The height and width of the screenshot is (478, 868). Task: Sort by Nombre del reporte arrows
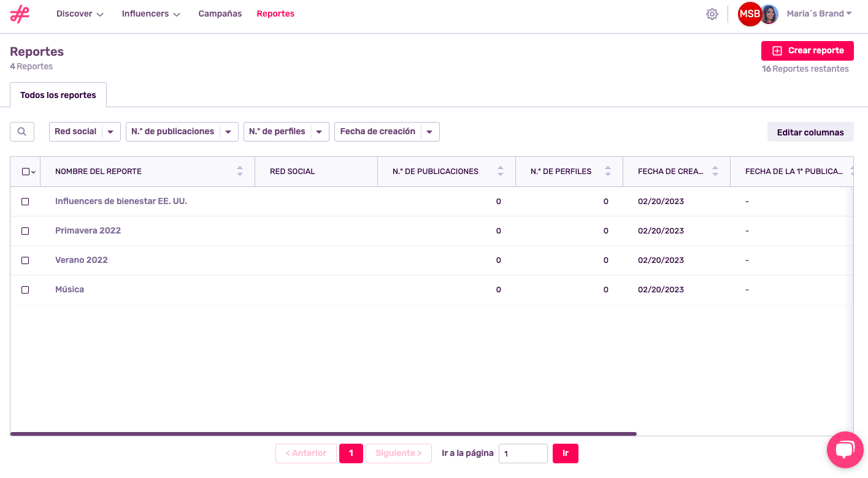(240, 172)
